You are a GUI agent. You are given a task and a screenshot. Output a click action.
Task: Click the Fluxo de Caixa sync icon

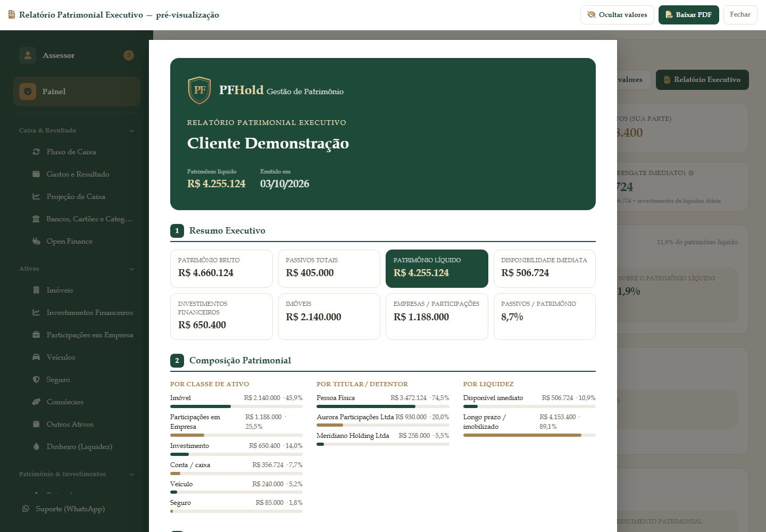(x=36, y=152)
